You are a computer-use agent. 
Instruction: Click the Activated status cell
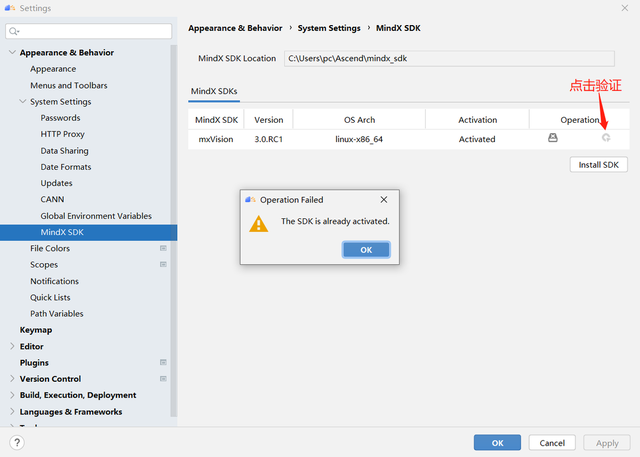point(477,139)
